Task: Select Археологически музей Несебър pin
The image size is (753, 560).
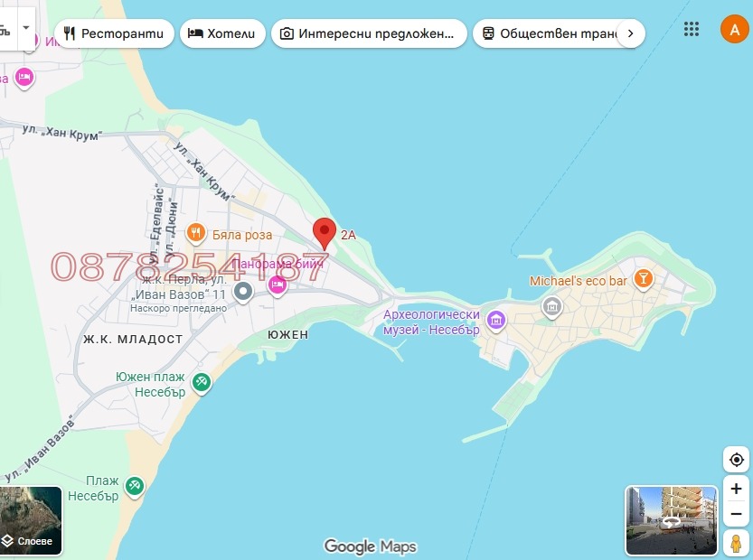Action: point(496,321)
